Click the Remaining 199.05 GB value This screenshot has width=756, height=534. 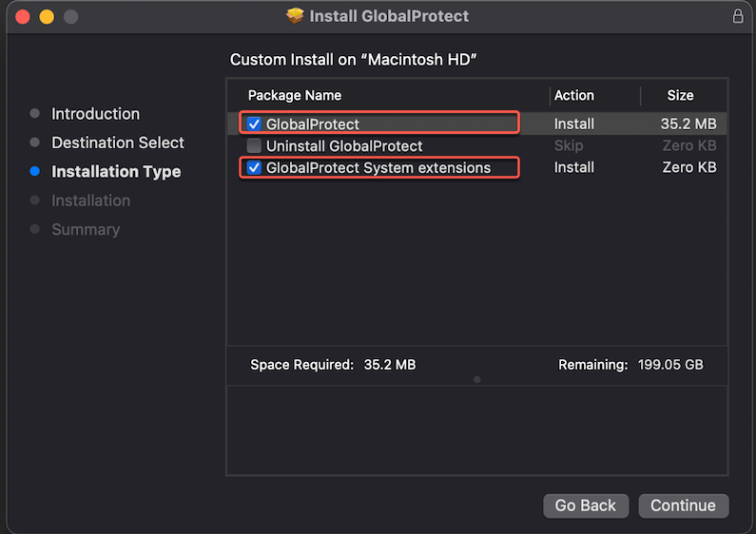point(670,365)
